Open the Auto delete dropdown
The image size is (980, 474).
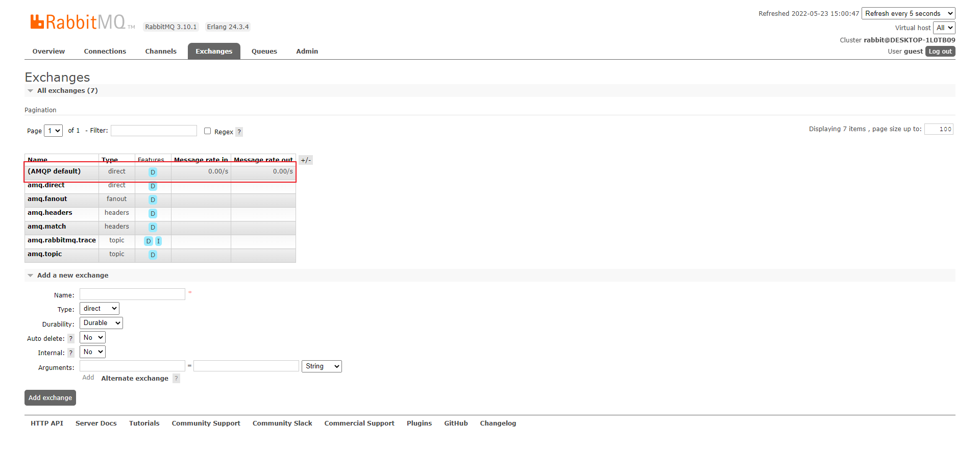click(92, 337)
